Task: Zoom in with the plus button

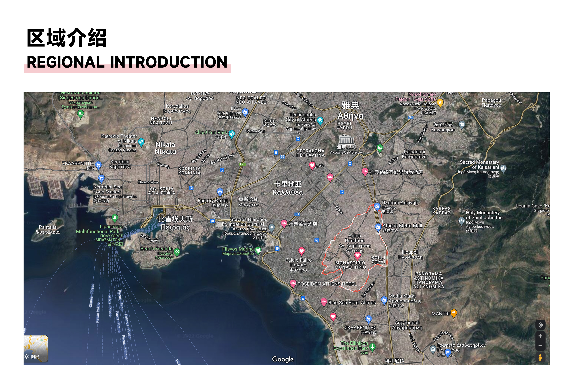Action: tap(540, 336)
